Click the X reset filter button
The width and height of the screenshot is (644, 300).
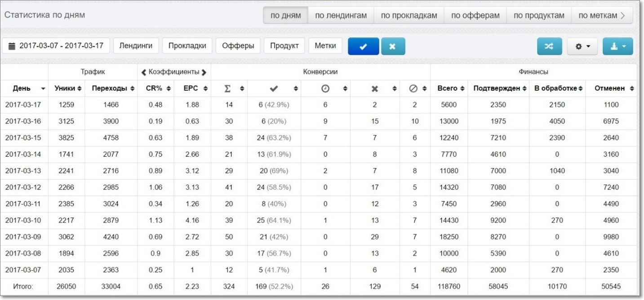393,46
